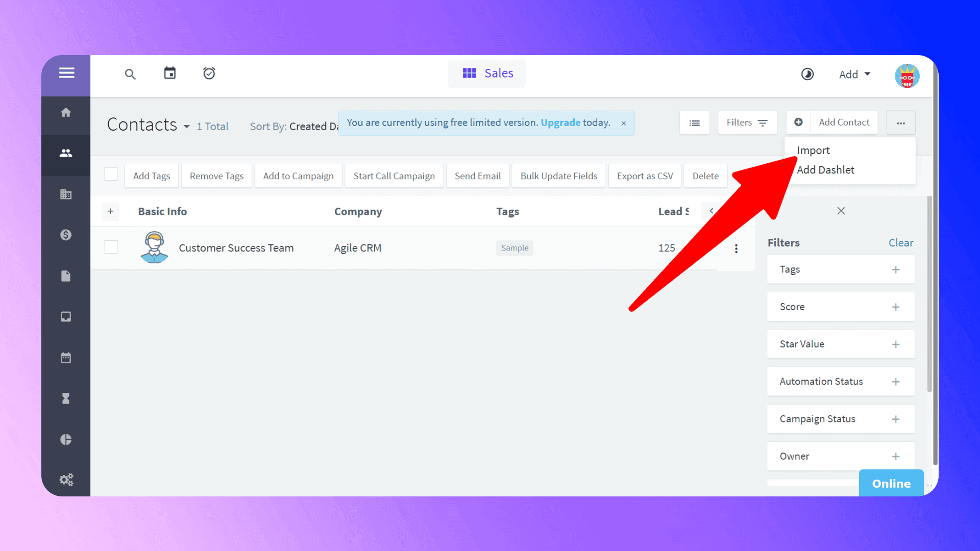Open settings gears icon in sidebar
The image size is (980, 551).
click(x=66, y=480)
